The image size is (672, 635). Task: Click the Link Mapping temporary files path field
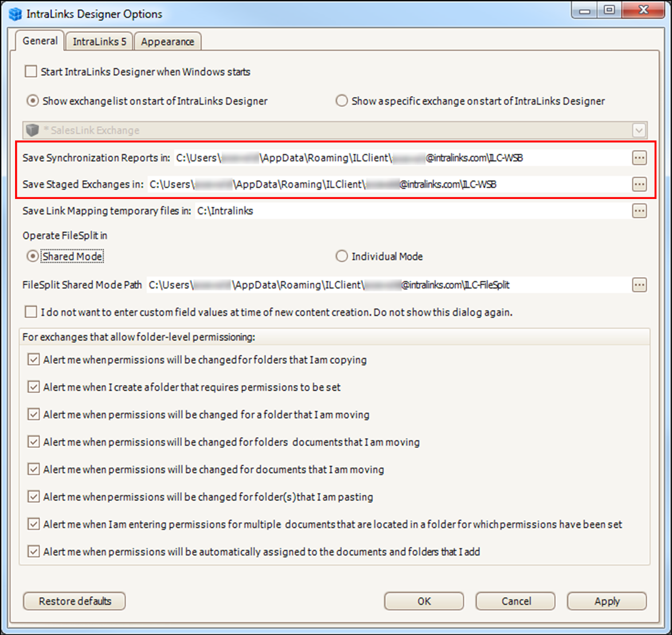[x=412, y=211]
